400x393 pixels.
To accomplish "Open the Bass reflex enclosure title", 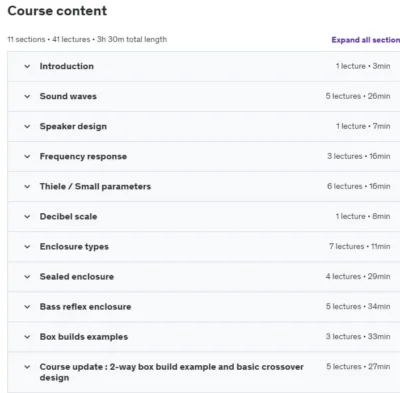I will tap(85, 307).
